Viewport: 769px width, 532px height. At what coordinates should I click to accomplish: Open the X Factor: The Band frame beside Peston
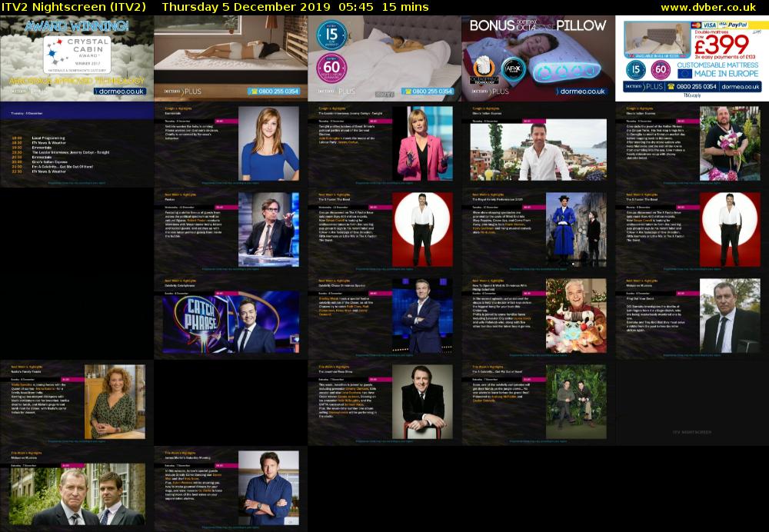[384, 231]
